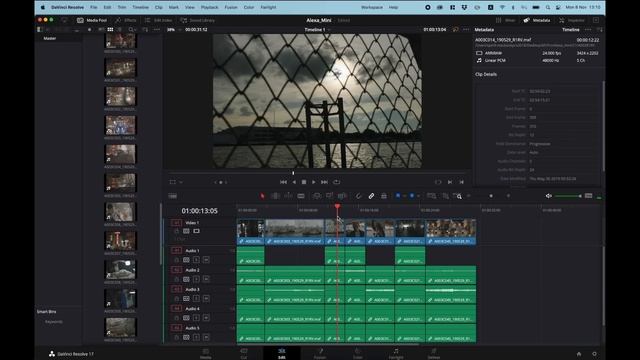Mute the Audio 2 track
This screenshot has height=360, width=640.
tap(206, 279)
